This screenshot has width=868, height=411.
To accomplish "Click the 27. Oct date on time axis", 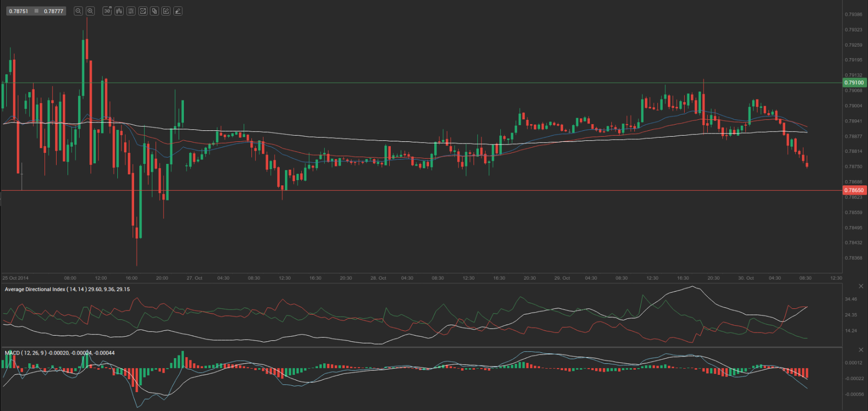I will coord(194,278).
